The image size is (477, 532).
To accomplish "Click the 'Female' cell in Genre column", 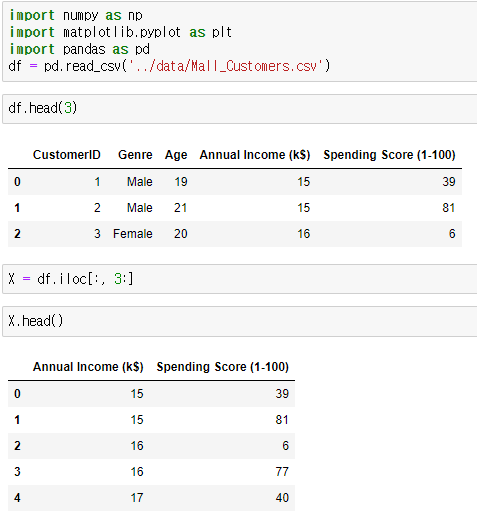I will 133,234.
